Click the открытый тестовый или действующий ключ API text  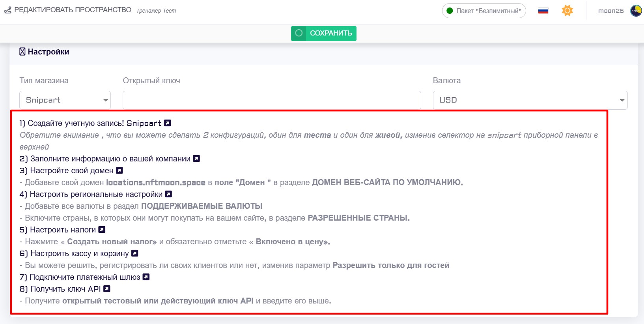158,301
